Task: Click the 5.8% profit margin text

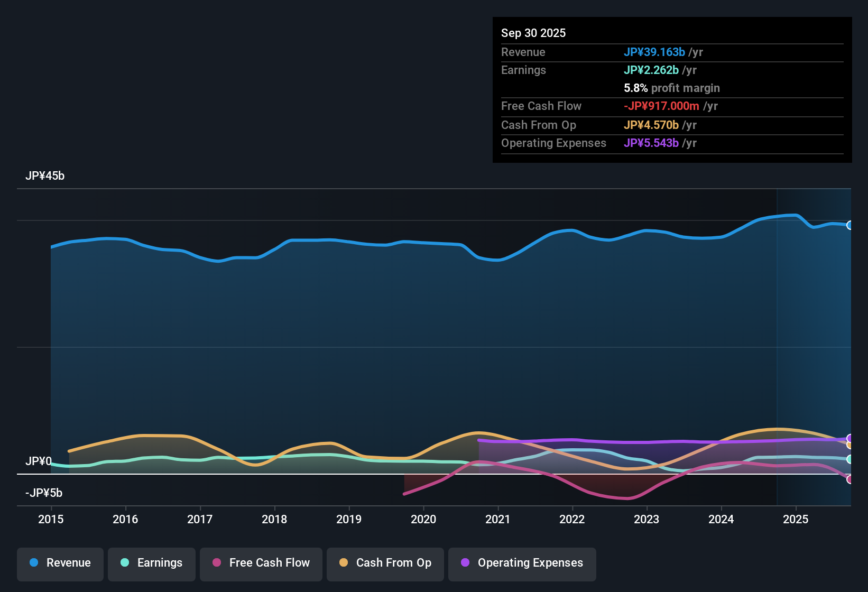Action: tap(672, 88)
